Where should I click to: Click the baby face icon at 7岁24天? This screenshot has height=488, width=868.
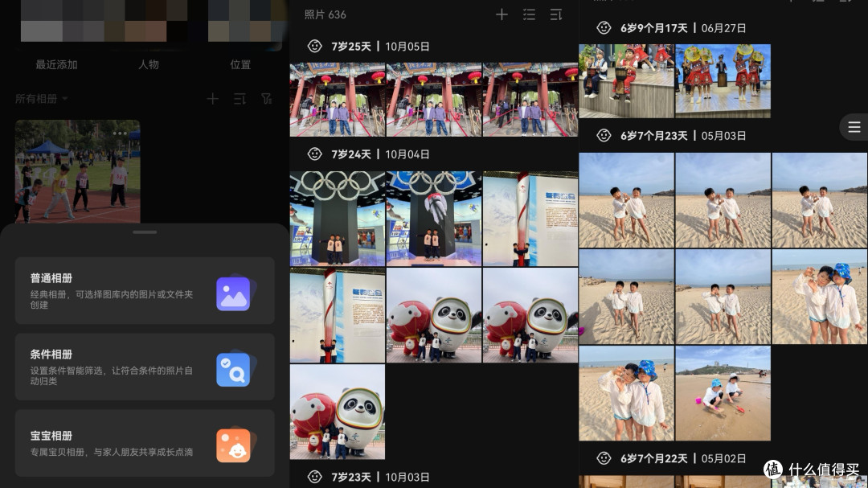point(315,154)
